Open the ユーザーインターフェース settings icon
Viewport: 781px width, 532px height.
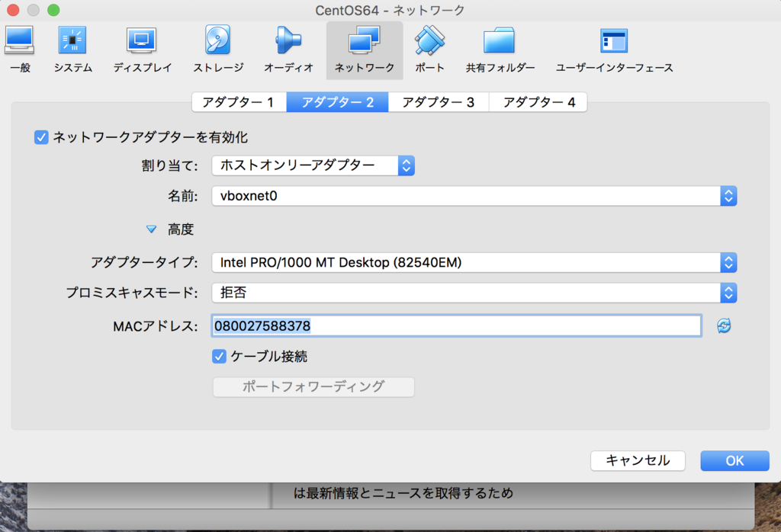coord(614,50)
